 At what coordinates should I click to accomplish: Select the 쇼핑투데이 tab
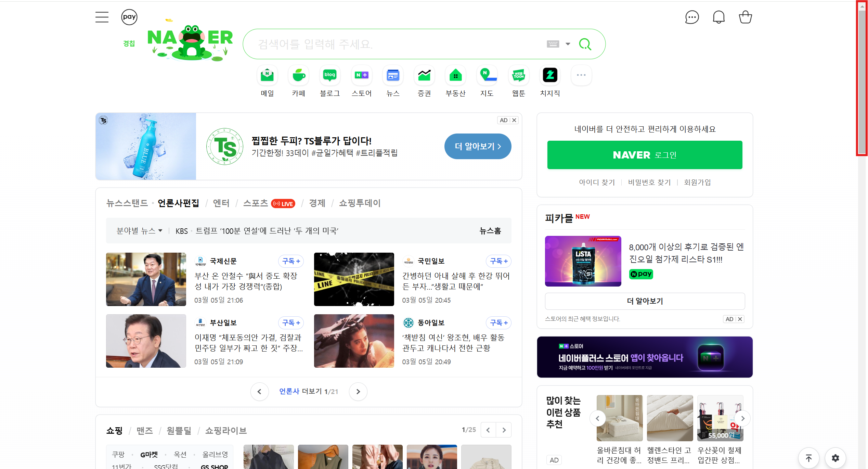click(360, 203)
